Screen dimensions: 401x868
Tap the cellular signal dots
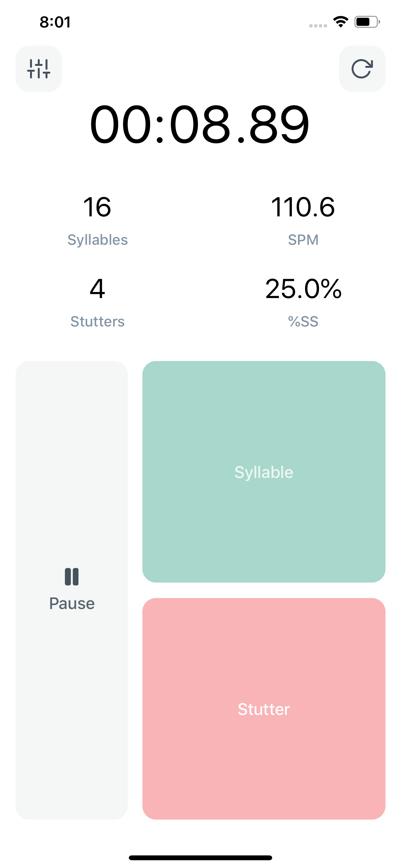coord(318,26)
